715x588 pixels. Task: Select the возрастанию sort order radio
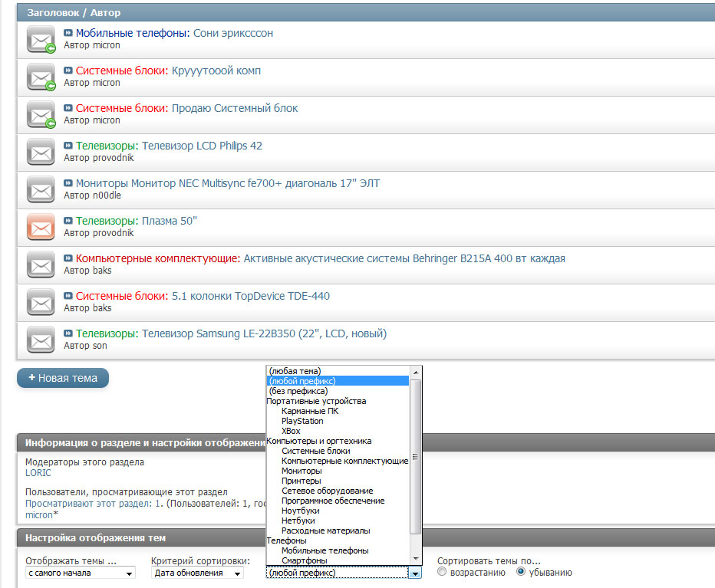coord(443,573)
